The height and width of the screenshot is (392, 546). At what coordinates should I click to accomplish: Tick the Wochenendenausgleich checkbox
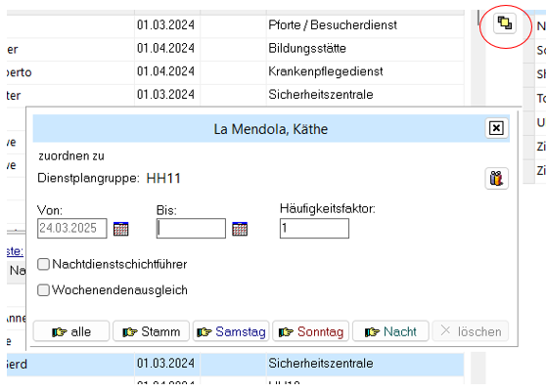[43, 290]
